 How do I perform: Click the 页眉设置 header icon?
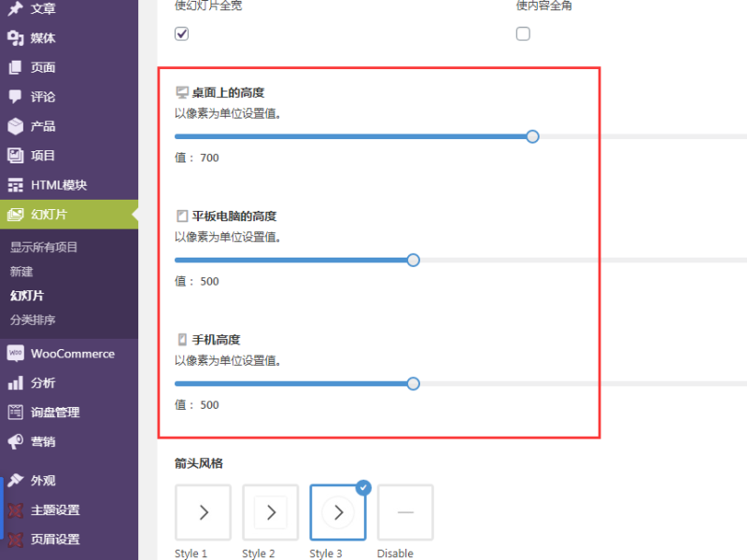click(x=15, y=539)
